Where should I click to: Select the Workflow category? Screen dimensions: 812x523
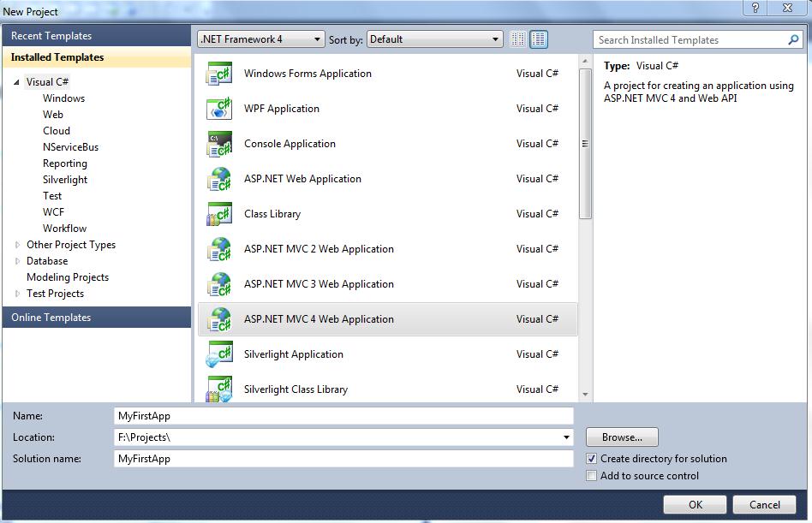[65, 229]
